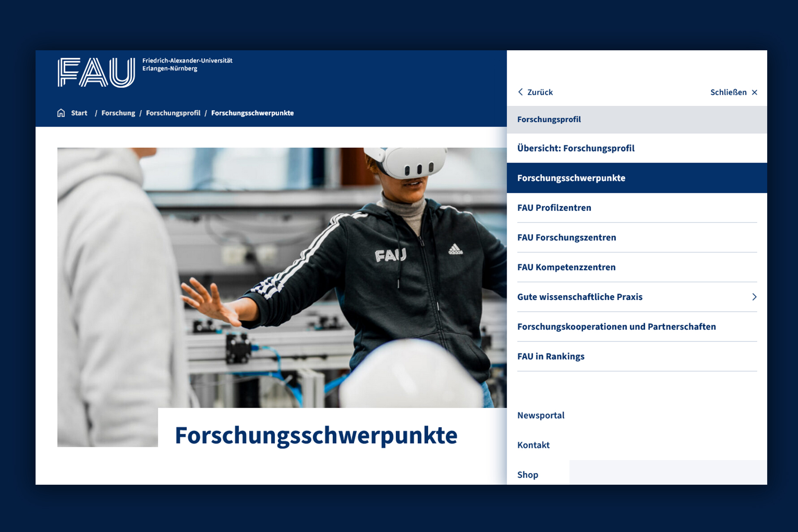Click the back chevron beside Zurück
The height and width of the screenshot is (532, 798).
point(521,92)
